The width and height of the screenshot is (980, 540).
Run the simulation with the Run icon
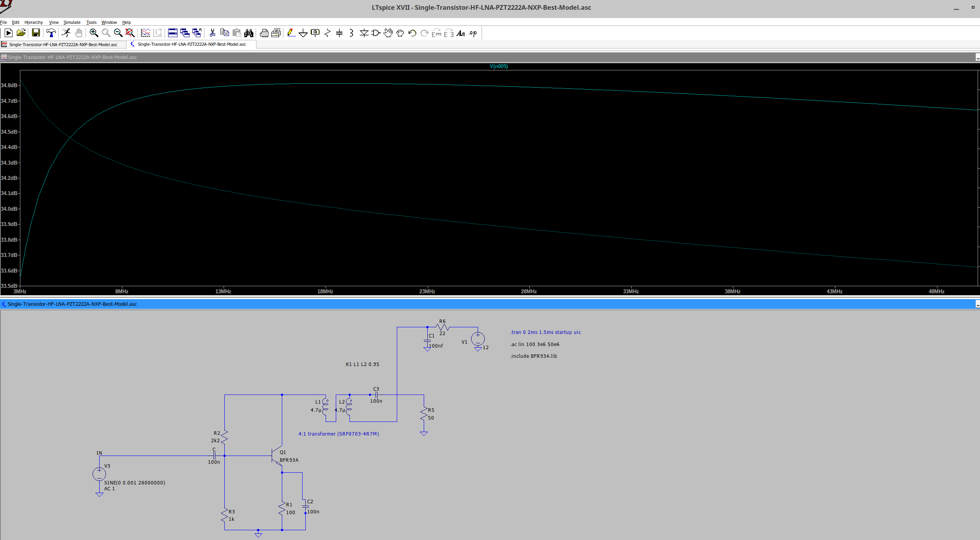click(x=9, y=33)
